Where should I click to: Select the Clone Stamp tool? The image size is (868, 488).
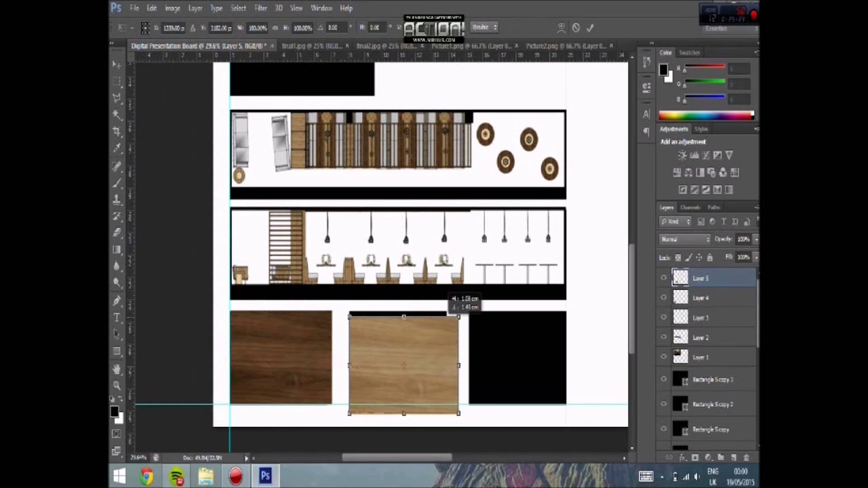click(117, 199)
